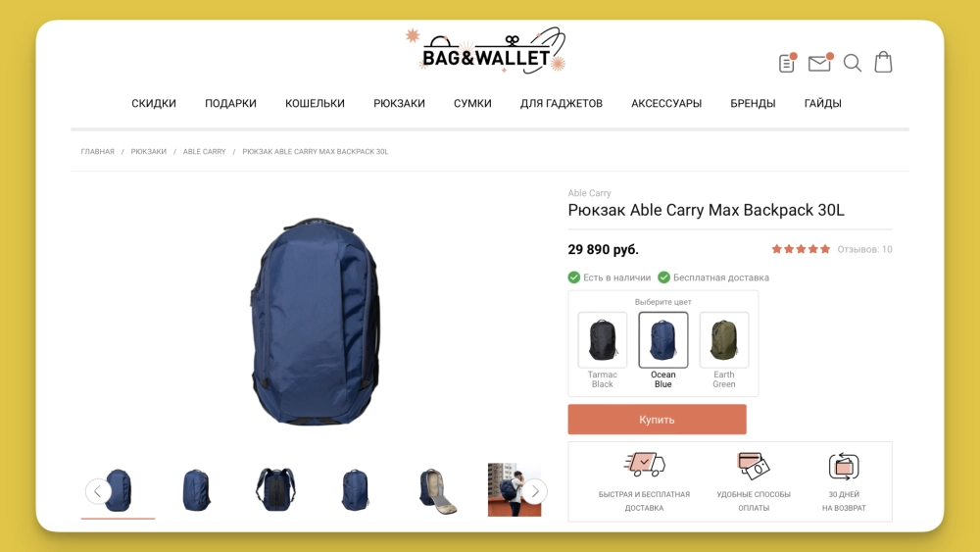Show previous thumbnails with left arrow
The height and width of the screenshot is (552, 980).
pos(98,491)
